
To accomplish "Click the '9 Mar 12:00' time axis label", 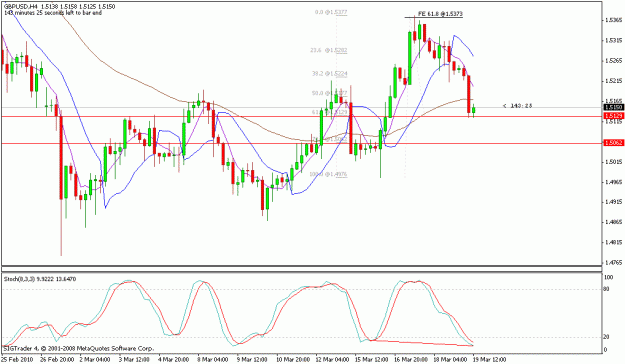I will 252,360.
